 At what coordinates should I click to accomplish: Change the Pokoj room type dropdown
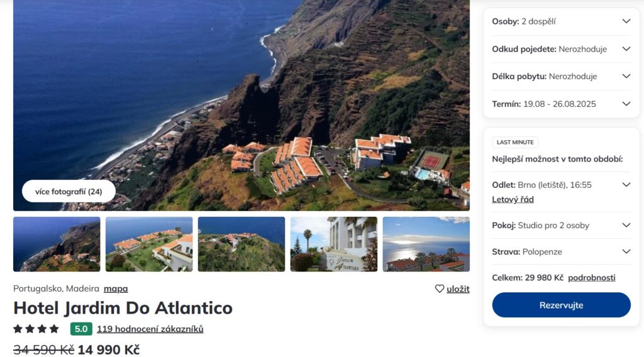pyautogui.click(x=626, y=225)
